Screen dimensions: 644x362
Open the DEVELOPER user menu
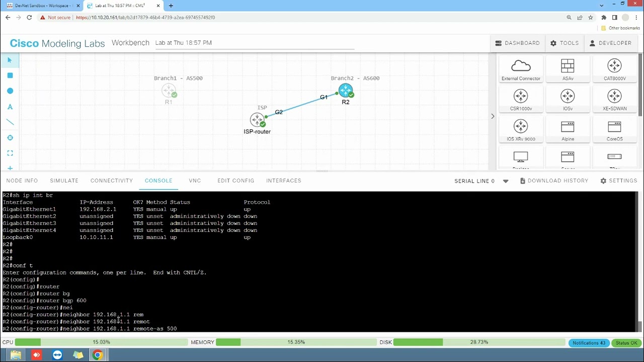(x=610, y=43)
